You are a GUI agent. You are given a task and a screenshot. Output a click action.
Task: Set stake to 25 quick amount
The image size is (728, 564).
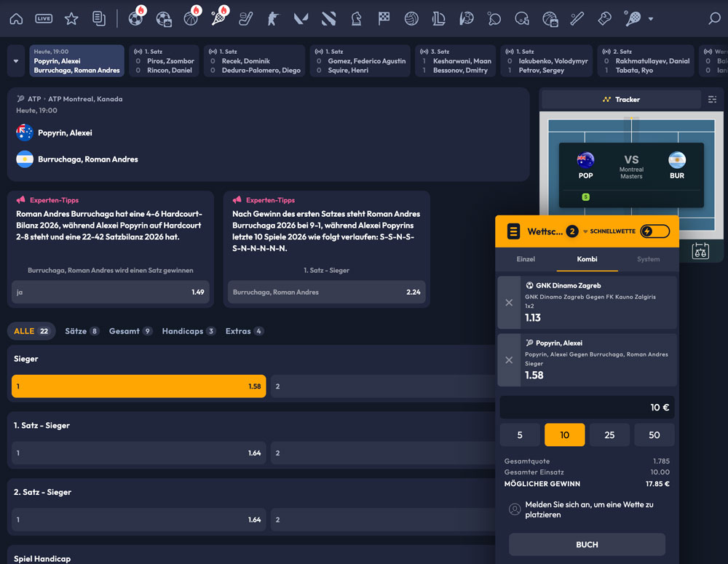click(x=609, y=435)
